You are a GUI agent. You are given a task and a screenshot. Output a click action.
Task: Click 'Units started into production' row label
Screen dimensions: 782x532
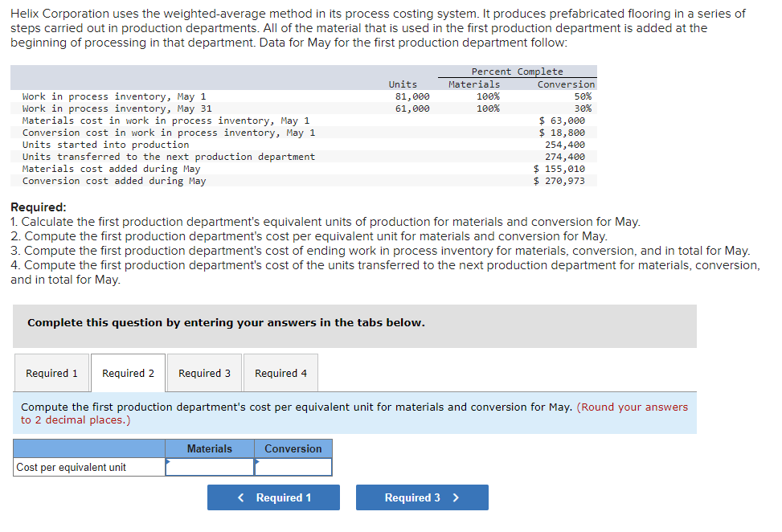[106, 145]
